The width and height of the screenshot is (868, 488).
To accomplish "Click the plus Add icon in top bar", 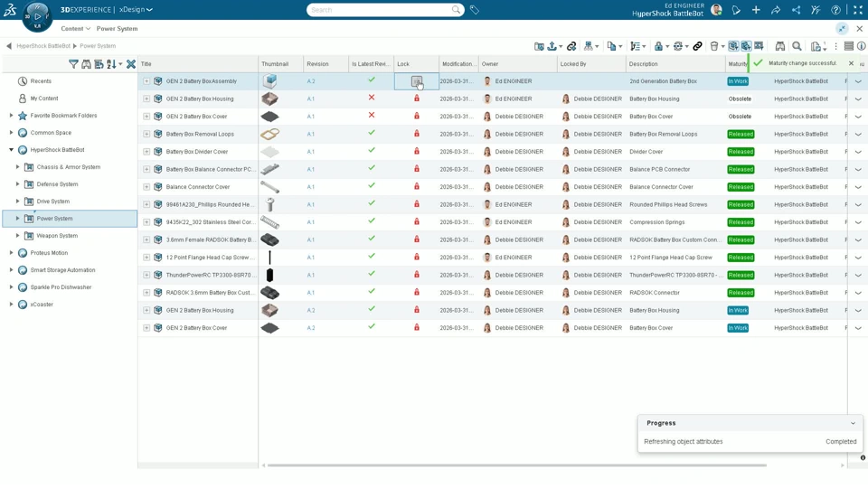I will click(756, 10).
